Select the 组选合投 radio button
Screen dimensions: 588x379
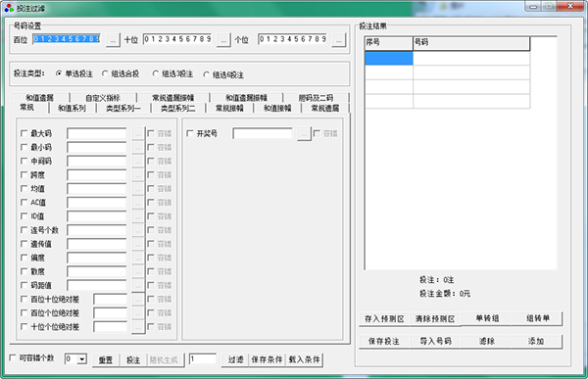pyautogui.click(x=105, y=73)
